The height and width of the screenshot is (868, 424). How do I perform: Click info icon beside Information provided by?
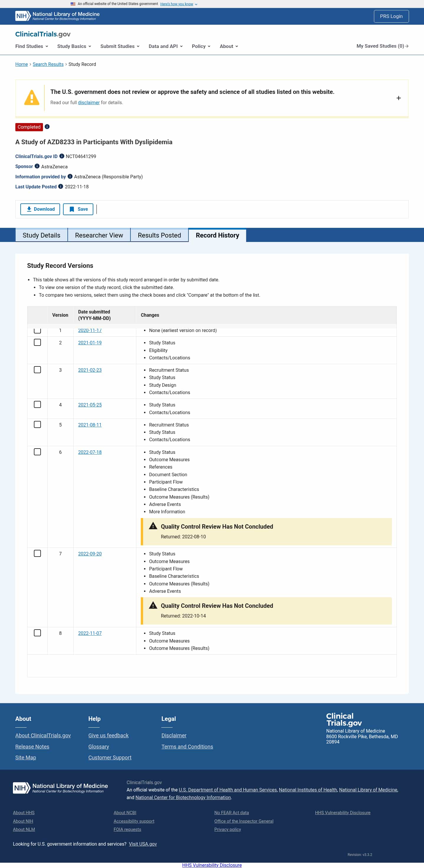[70, 176]
